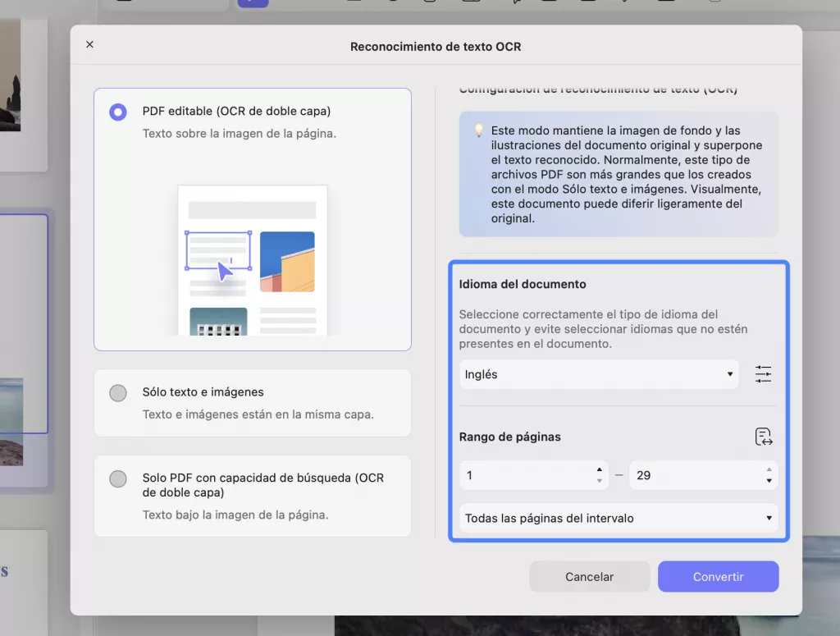Click the lightbulb tip icon
This screenshot has width=840, height=636.
(x=478, y=130)
